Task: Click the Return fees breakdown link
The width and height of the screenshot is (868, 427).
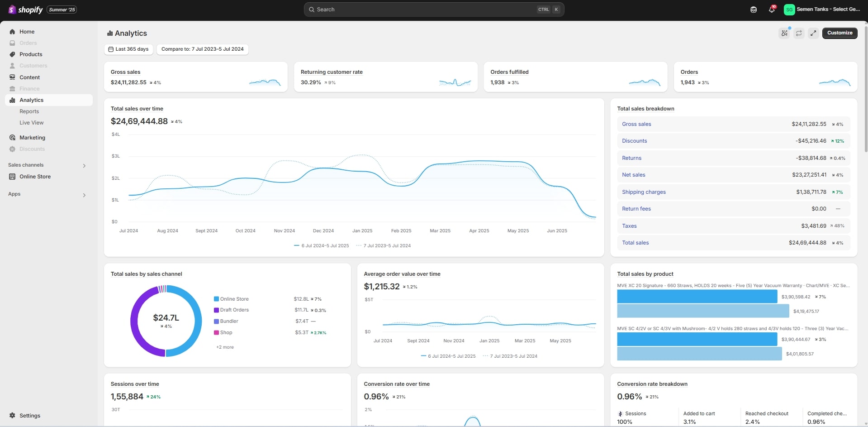Action: (x=636, y=209)
